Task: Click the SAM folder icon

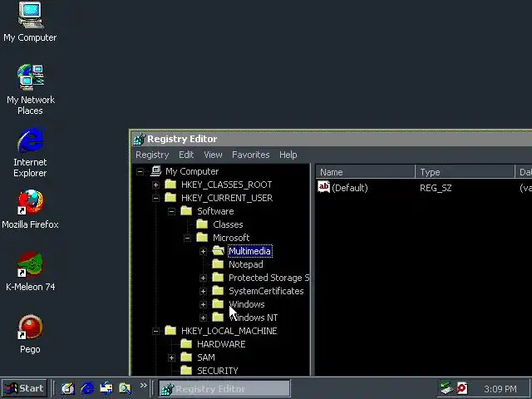Action: (186, 357)
